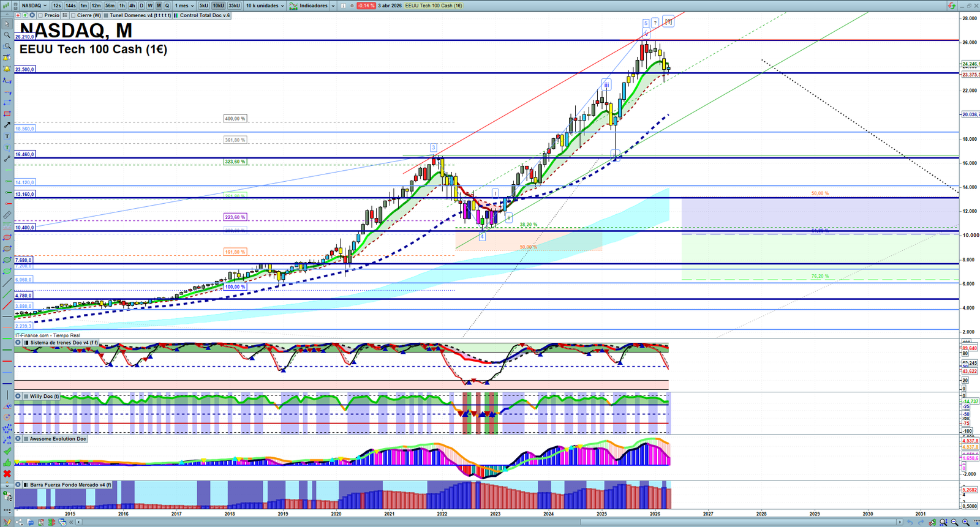Toggle the Willy Doc indicator box
Viewport: 980px width, 527px height.
click(x=26, y=397)
